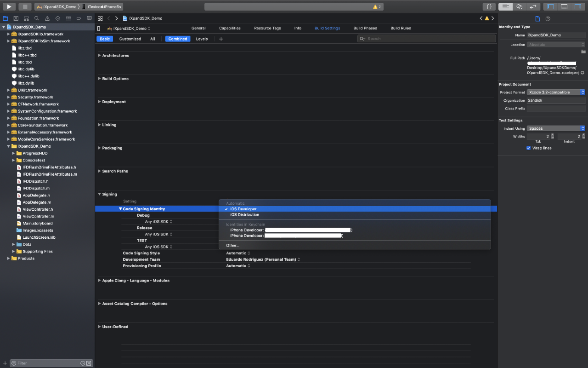
Task: Toggle the Debug area visibility
Action: 564,7
